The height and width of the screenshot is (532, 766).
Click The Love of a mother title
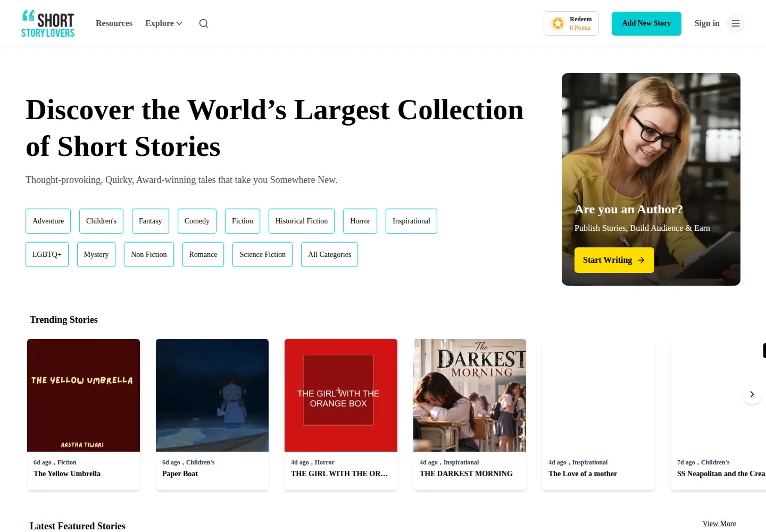[x=582, y=473]
